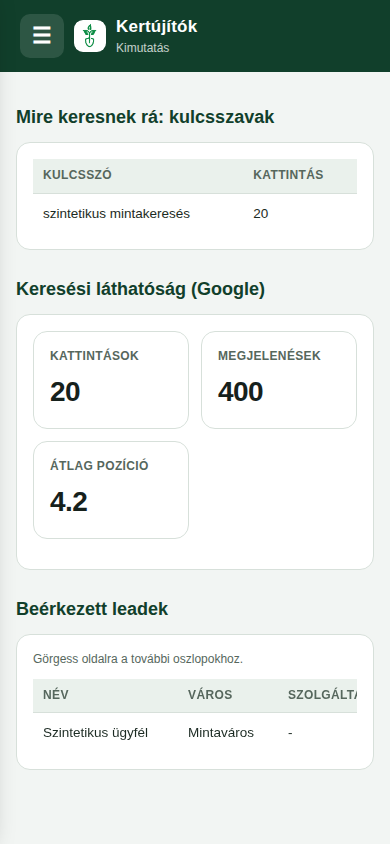Select the Szintetikus ügyfél lead row
This screenshot has height=844, width=390.
[x=195, y=733]
